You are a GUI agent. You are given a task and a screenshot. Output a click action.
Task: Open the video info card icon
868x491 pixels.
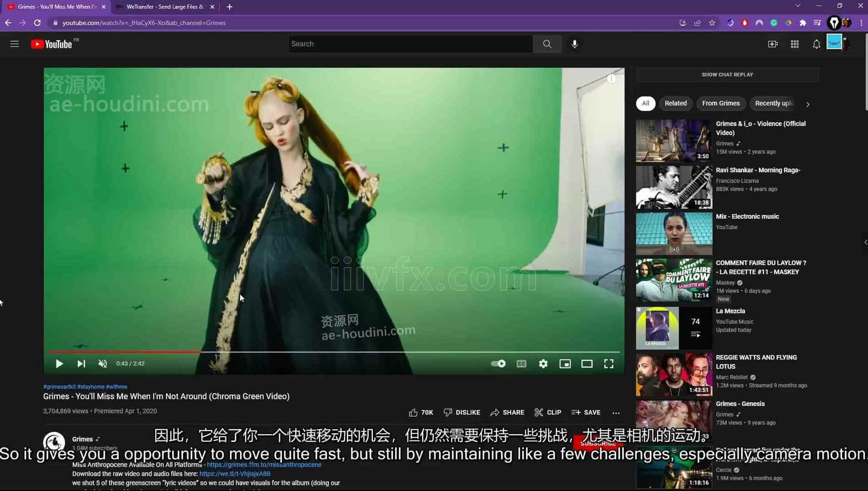point(612,79)
